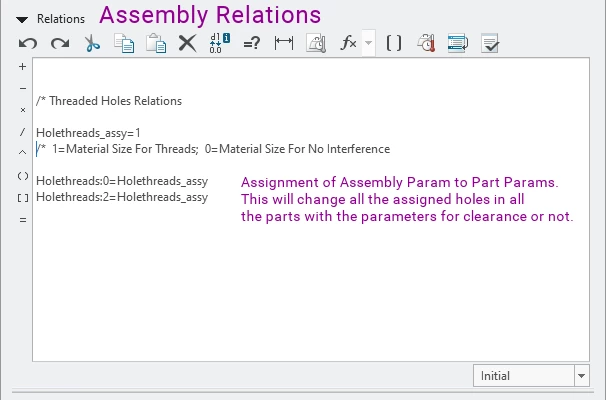
Task: Toggle between dimension values and names
Action: pyautogui.click(x=219, y=43)
